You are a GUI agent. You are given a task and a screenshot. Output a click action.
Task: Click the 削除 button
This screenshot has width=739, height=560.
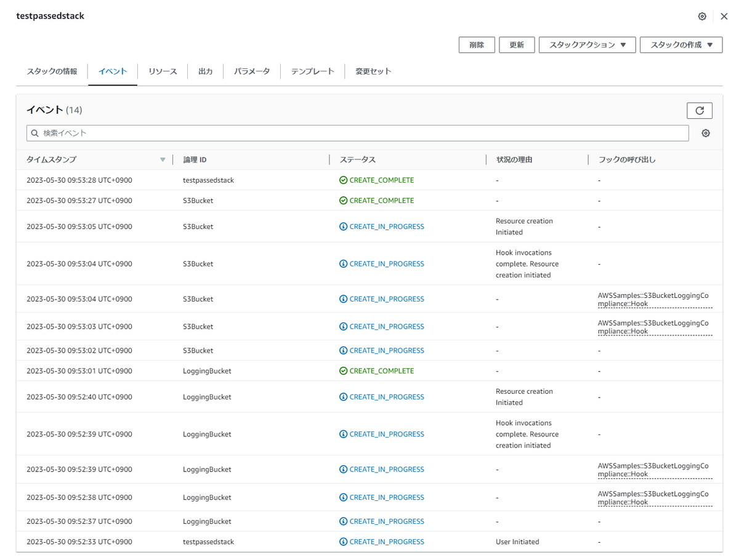[477, 44]
